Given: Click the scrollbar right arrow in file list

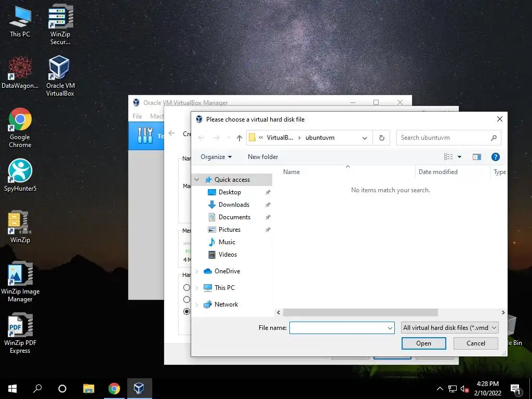Looking at the screenshot, I should tap(503, 312).
